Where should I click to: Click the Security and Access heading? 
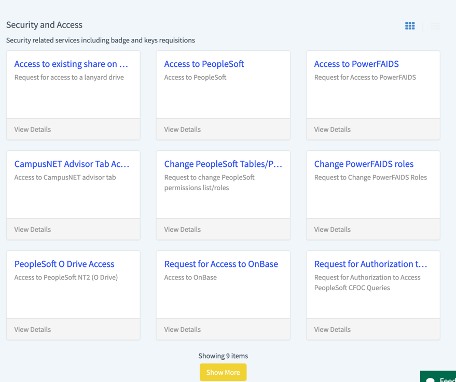(44, 25)
